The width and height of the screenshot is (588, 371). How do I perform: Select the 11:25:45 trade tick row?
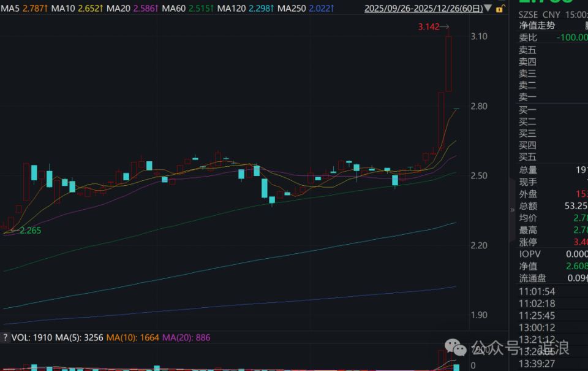553,316
